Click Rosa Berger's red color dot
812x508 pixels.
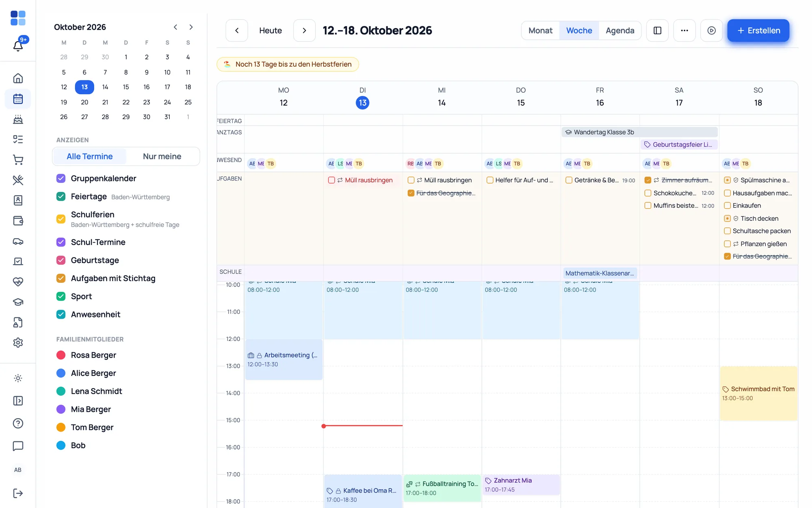point(61,355)
